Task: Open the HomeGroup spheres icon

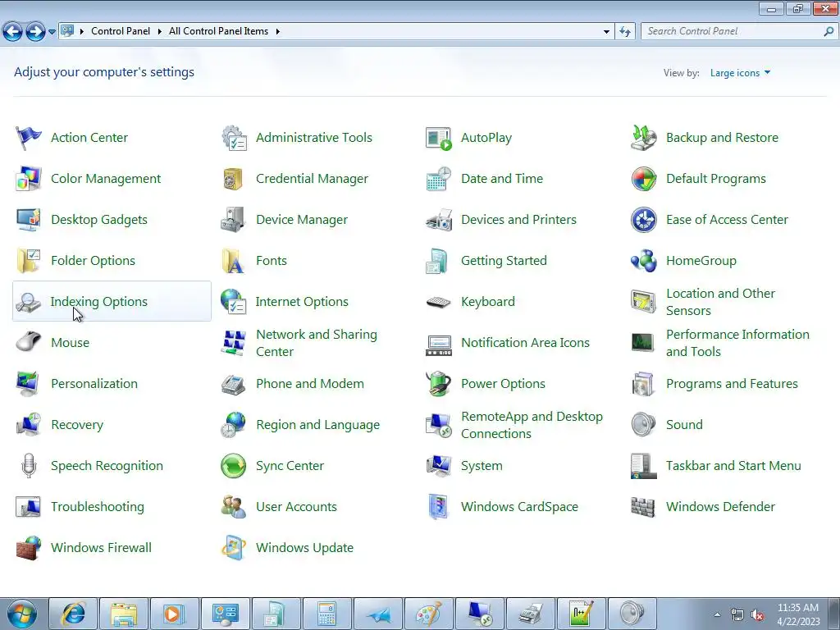Action: click(x=643, y=261)
